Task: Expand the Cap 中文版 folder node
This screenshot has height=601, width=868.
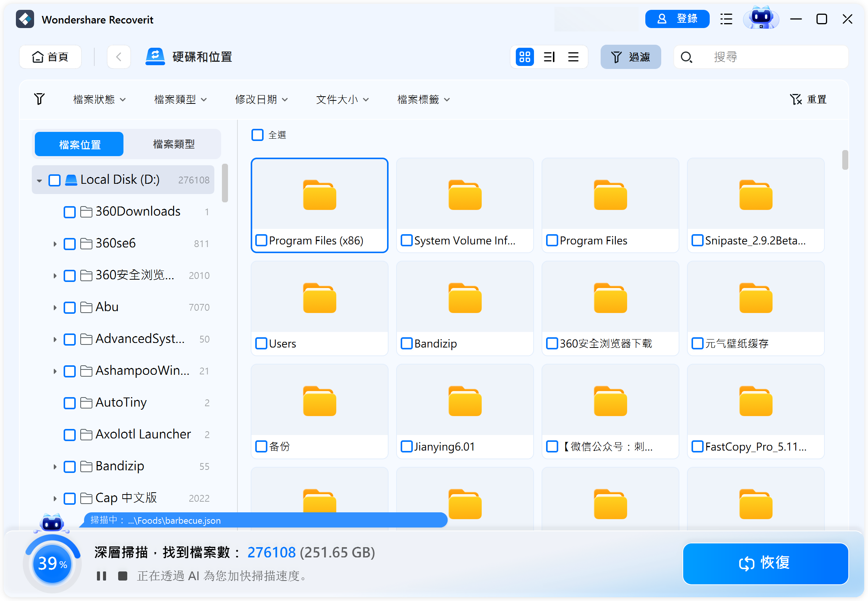Action: pos(55,498)
